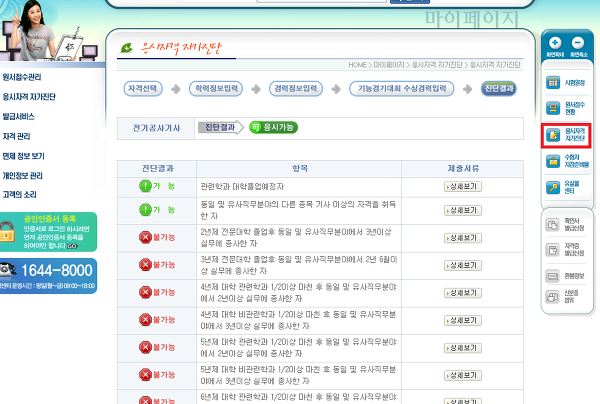The width and height of the screenshot is (600, 404).
Task: Open the 확인서 발급신청 icon
Action: click(x=552, y=225)
